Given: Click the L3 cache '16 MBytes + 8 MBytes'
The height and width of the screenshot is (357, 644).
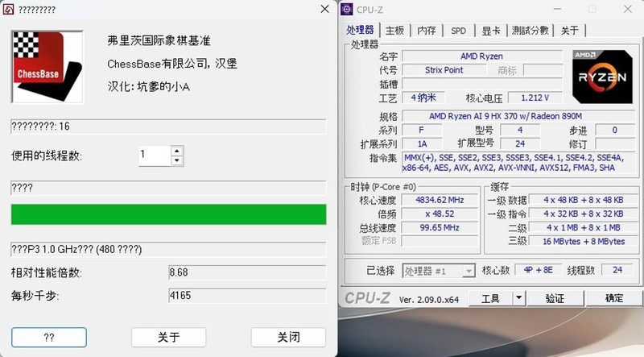Looking at the screenshot, I should pos(584,242).
